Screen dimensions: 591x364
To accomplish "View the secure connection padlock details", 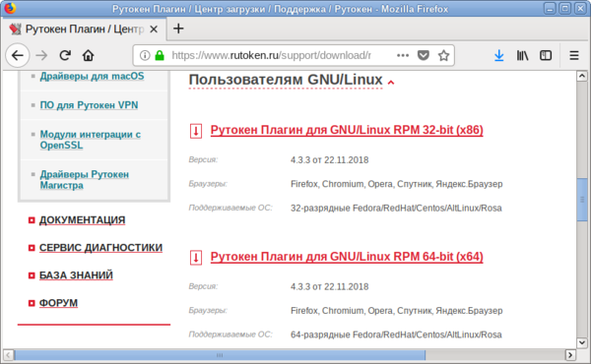I will (x=160, y=56).
